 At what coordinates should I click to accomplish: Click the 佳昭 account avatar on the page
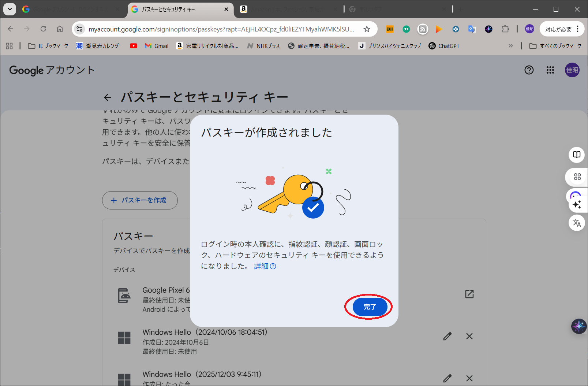click(x=572, y=70)
